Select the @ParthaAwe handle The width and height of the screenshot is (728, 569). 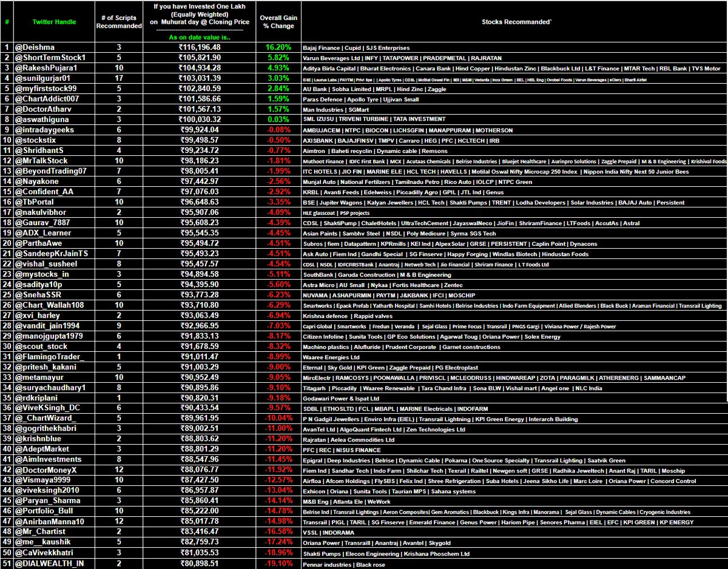point(38,243)
